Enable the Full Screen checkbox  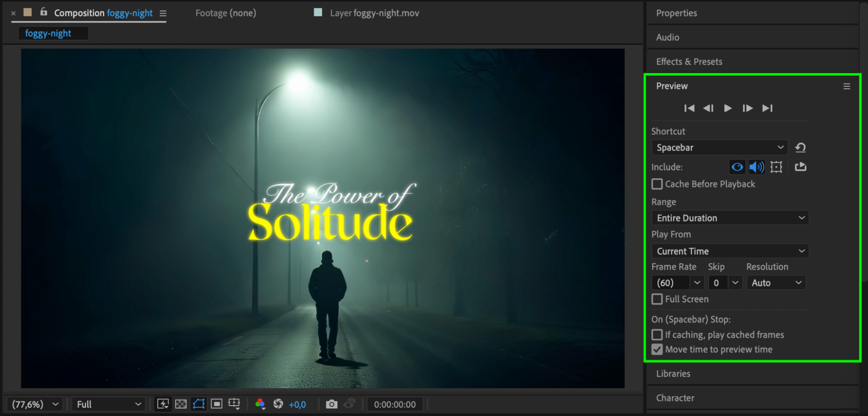click(657, 299)
